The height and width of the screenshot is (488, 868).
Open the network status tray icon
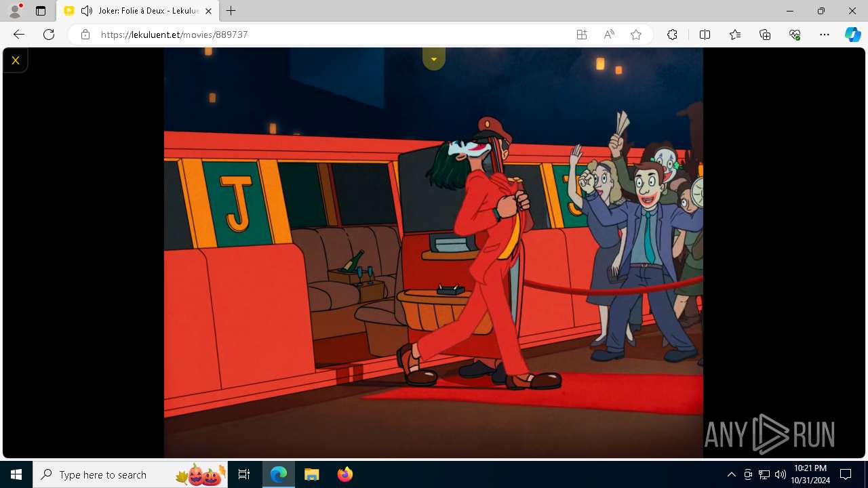pos(764,474)
